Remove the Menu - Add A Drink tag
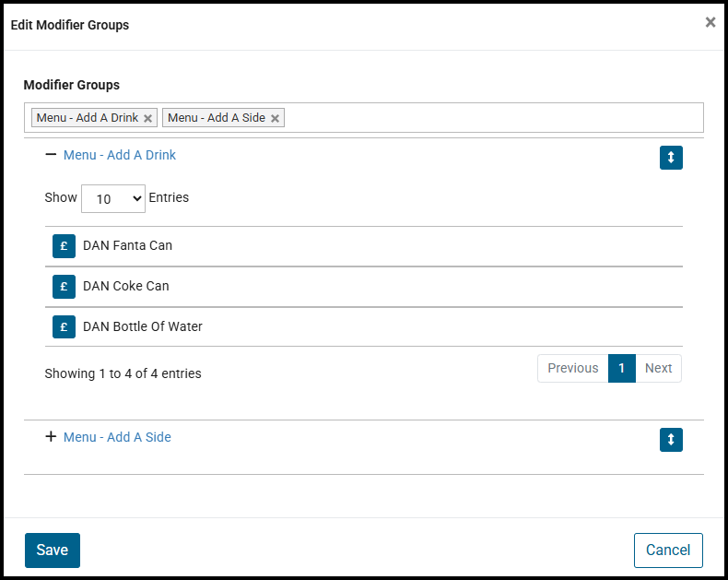The height and width of the screenshot is (580, 728). tap(147, 119)
